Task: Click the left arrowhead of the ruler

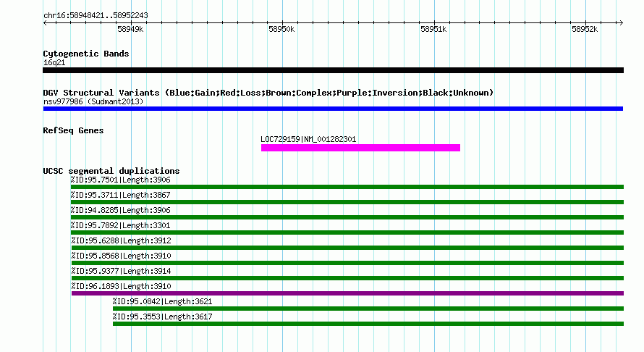Action: pyautogui.click(x=45, y=23)
